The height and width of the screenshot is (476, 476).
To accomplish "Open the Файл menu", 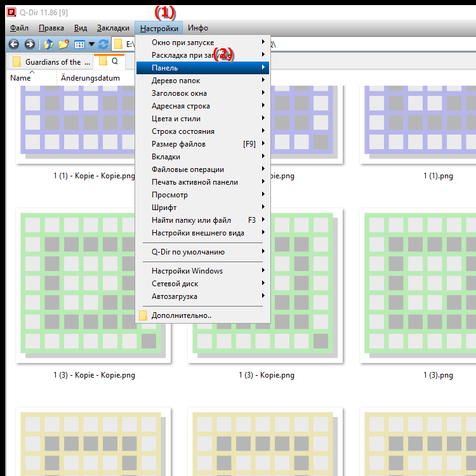I will pyautogui.click(x=19, y=28).
